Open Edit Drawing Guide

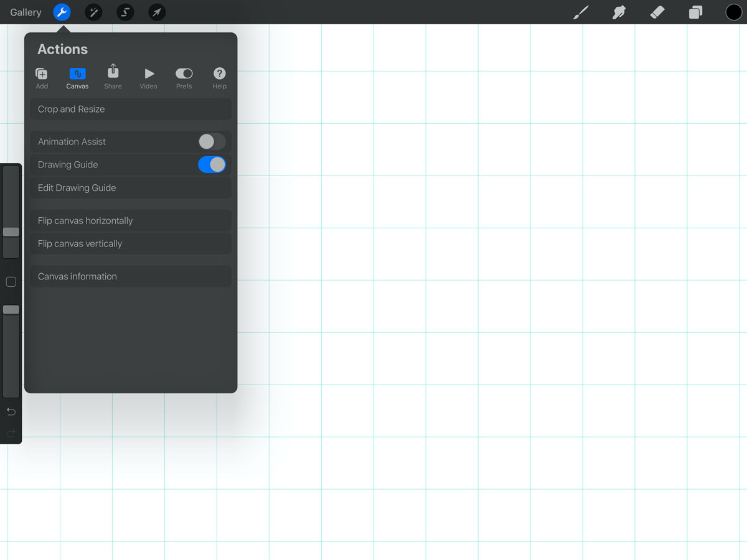click(x=130, y=187)
